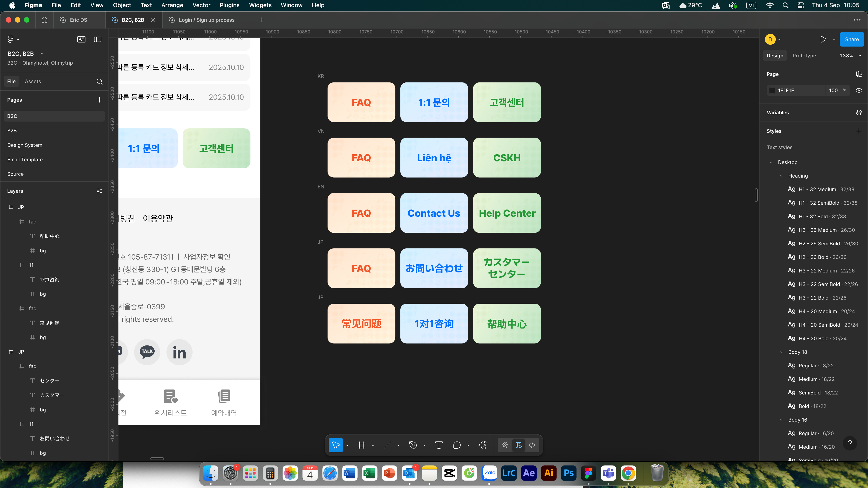Select the Frame tool in the bottom toolbar

(362, 445)
